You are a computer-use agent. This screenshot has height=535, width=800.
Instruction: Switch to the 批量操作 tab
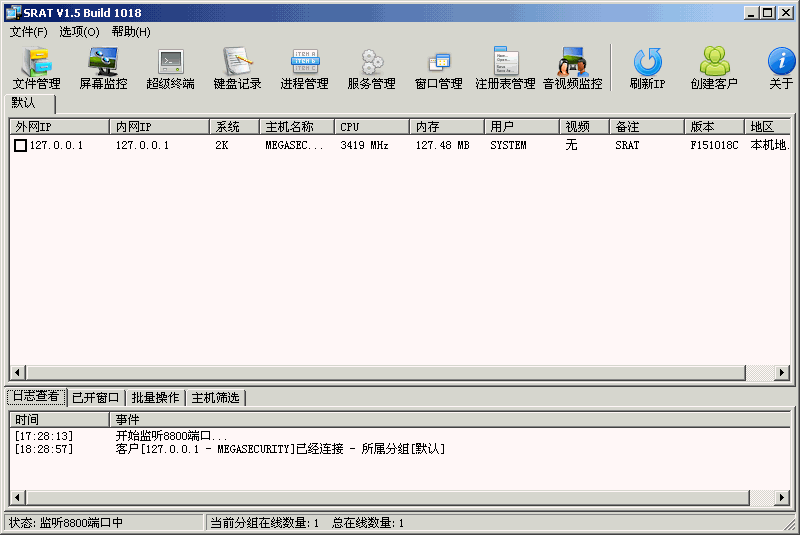155,397
